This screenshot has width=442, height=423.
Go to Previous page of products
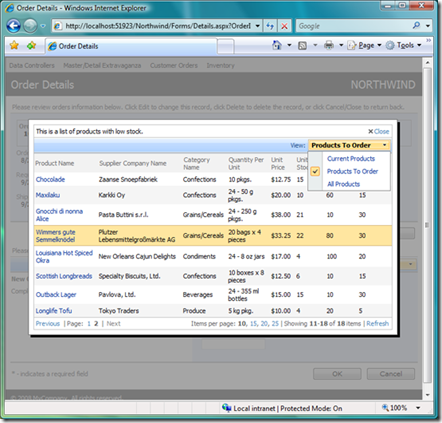click(48, 324)
